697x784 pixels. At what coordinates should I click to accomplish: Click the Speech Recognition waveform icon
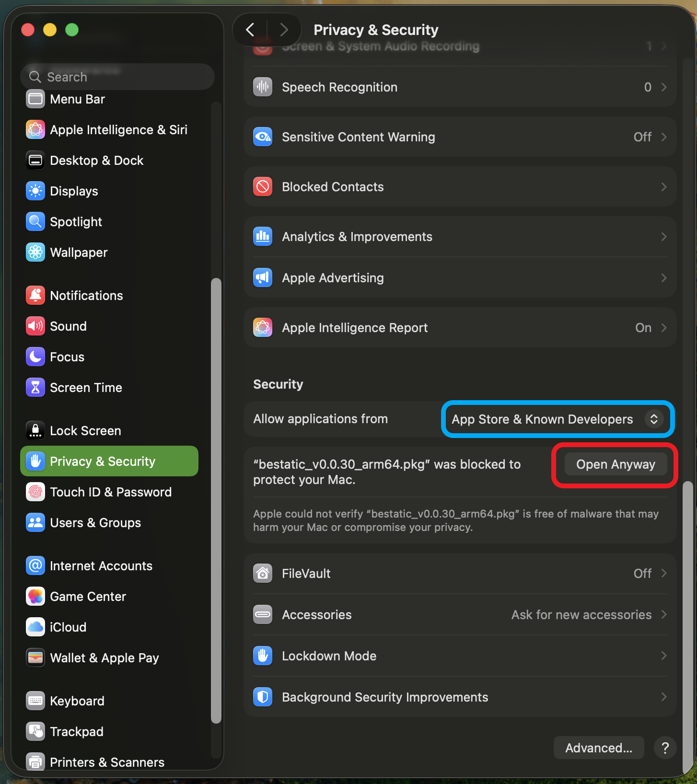click(263, 87)
